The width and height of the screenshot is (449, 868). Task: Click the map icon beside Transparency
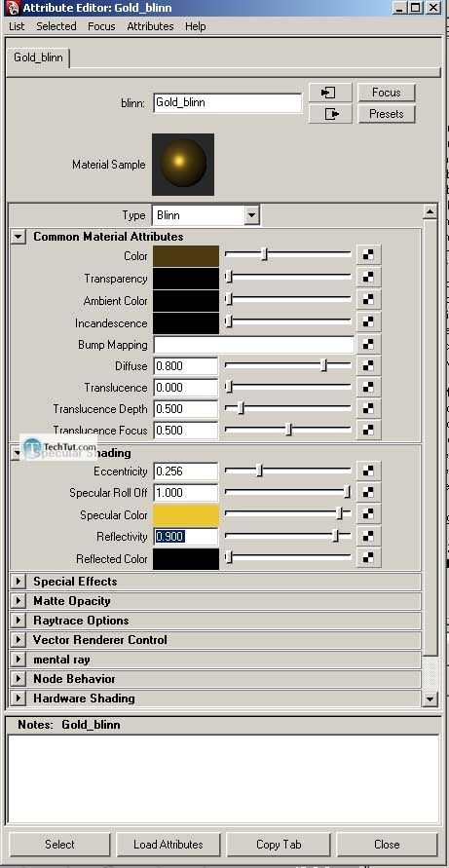pos(368,277)
